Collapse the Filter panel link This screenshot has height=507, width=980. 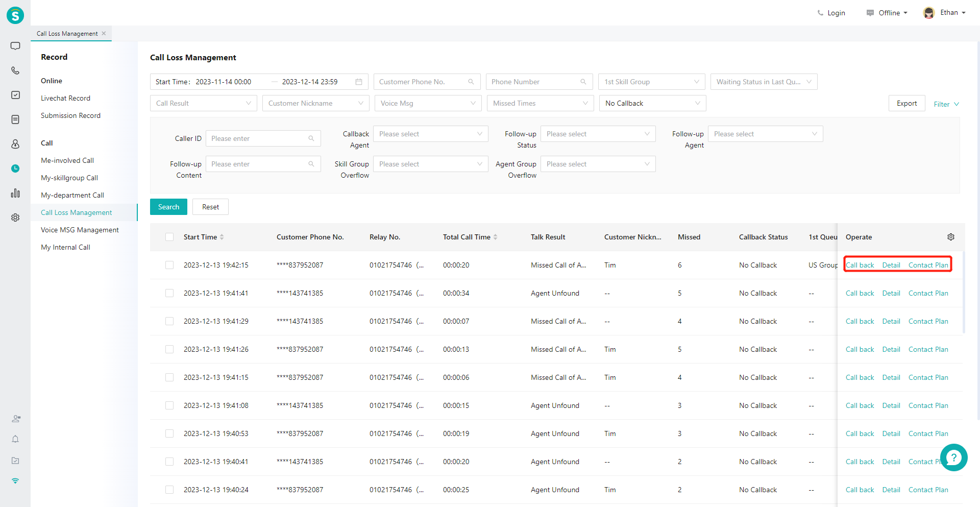tap(946, 104)
